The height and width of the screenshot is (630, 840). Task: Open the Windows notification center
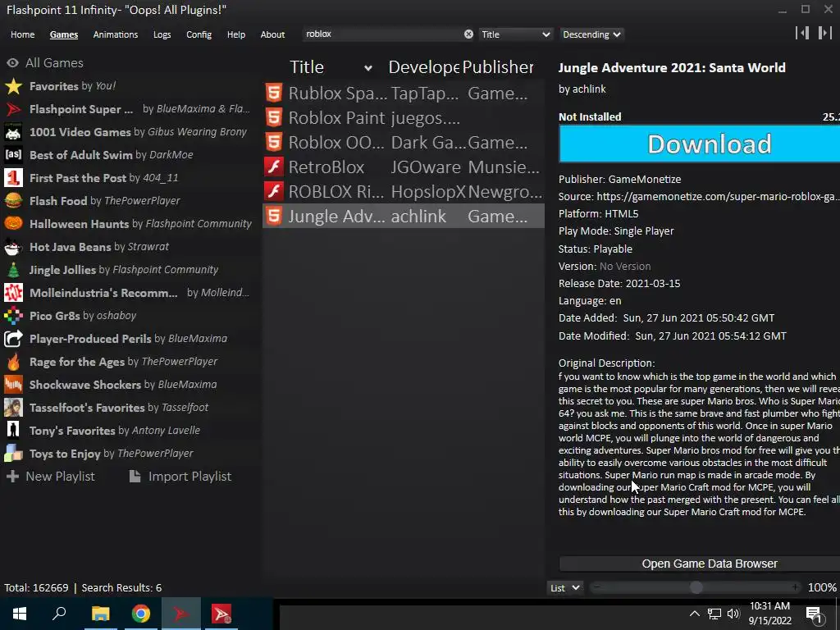[814, 614]
